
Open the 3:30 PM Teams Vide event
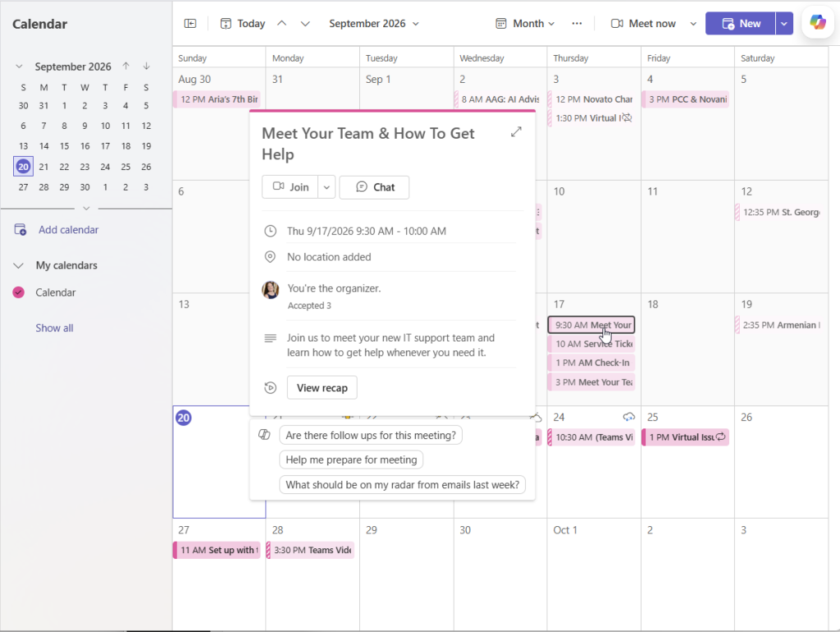(x=311, y=550)
